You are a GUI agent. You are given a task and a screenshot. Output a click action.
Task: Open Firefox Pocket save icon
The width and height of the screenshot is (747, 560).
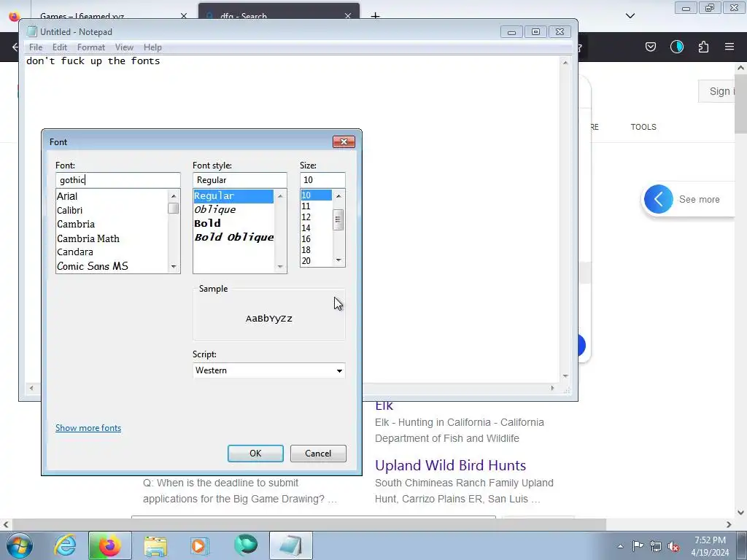tap(651, 47)
